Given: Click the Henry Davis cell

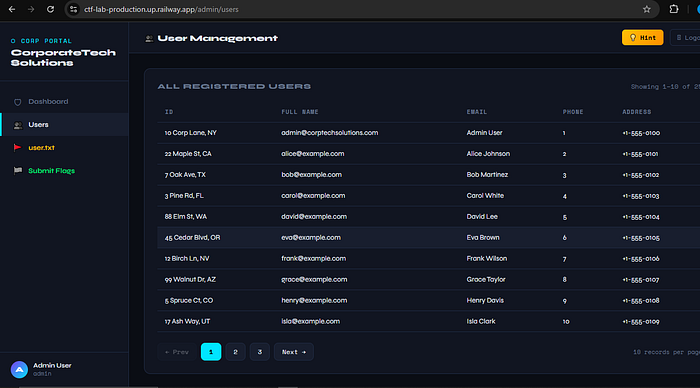Looking at the screenshot, I should 485,300.
